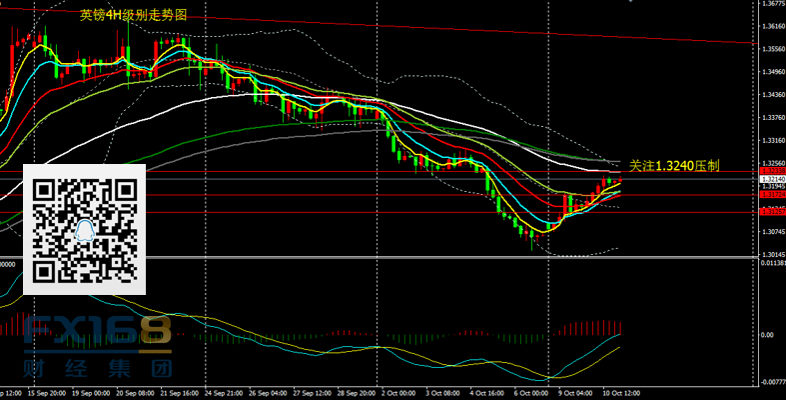The width and height of the screenshot is (786, 400).
Task: Click the 1.31945 price axis label
Action: (x=771, y=187)
